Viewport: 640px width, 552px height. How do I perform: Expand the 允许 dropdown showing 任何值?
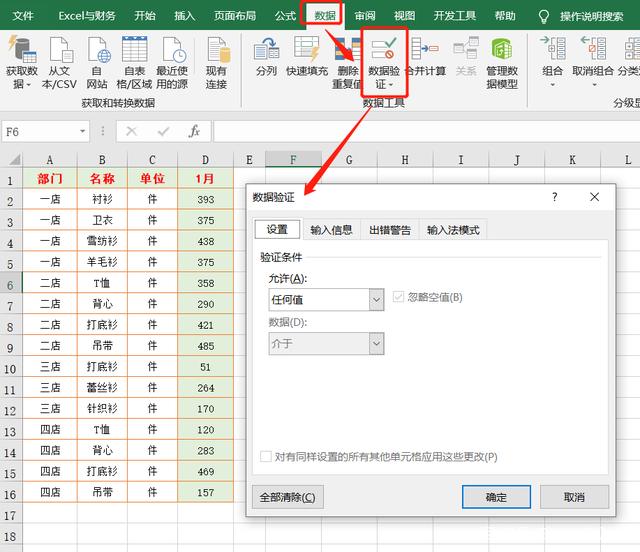(376, 298)
